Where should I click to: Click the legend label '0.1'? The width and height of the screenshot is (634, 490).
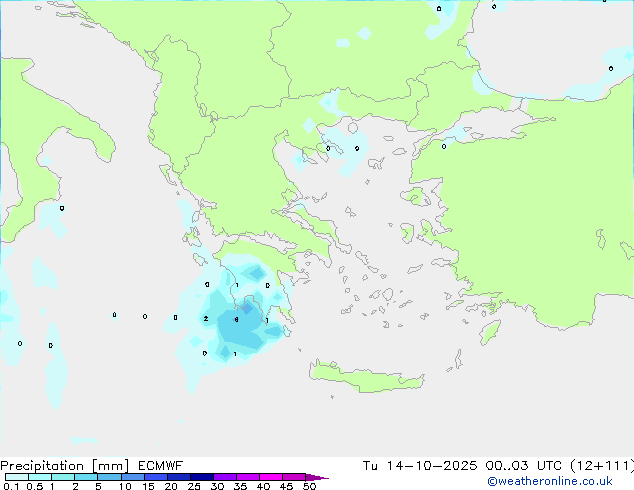(x=11, y=486)
